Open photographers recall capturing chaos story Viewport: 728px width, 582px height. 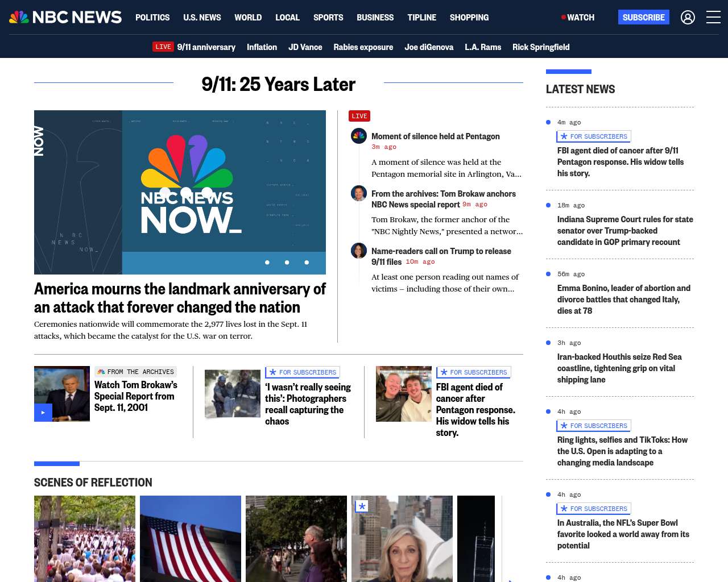[308, 404]
